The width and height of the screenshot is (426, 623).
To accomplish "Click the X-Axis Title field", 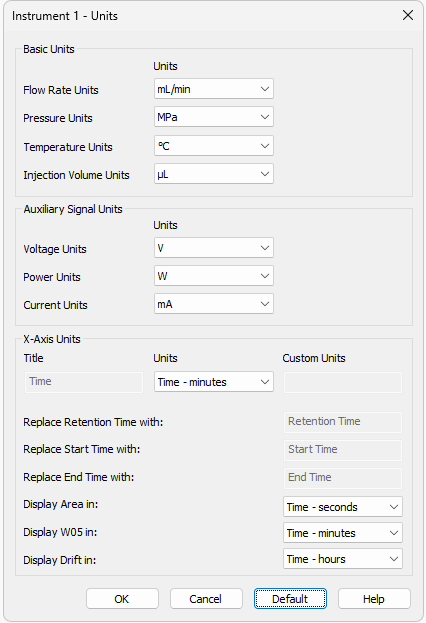I will point(84,382).
